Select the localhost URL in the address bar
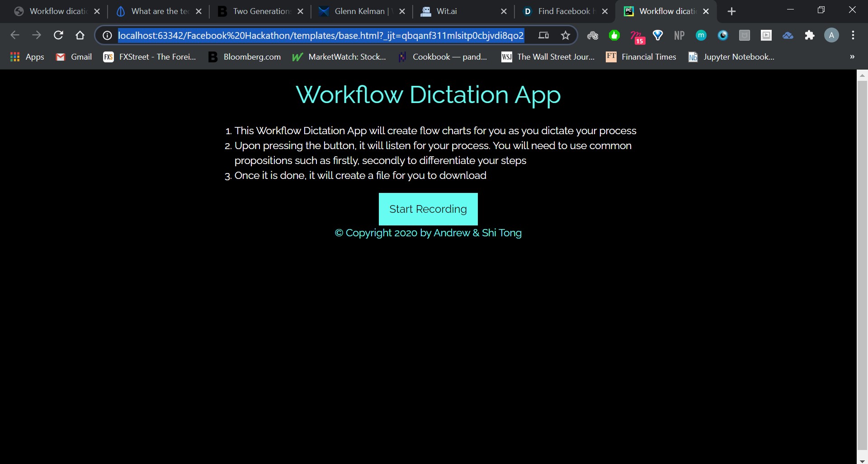Image resolution: width=868 pixels, height=464 pixels. 321,35
